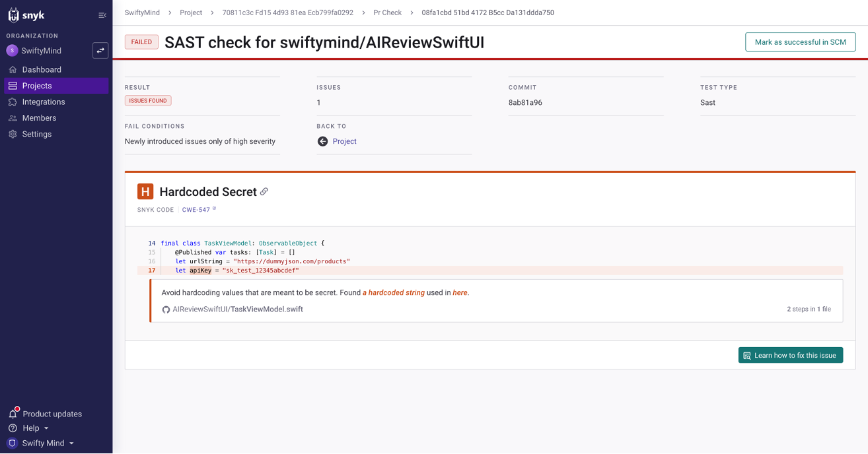
Task: Click the FAILED status badge
Action: pos(141,42)
